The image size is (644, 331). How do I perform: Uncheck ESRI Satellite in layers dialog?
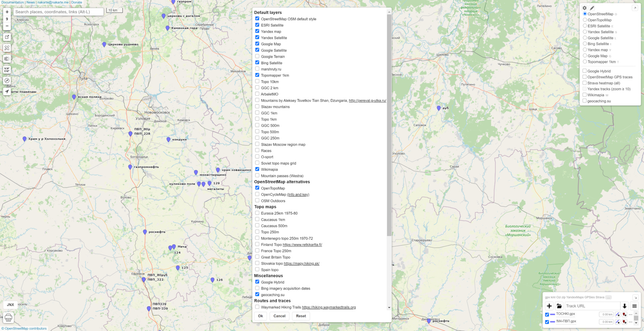click(257, 25)
